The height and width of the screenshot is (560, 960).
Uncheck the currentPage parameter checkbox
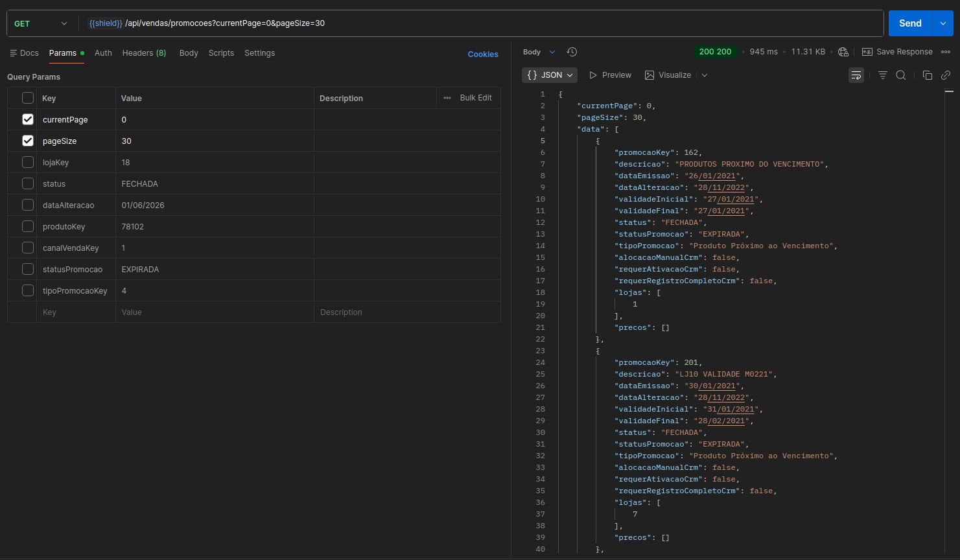tap(28, 119)
